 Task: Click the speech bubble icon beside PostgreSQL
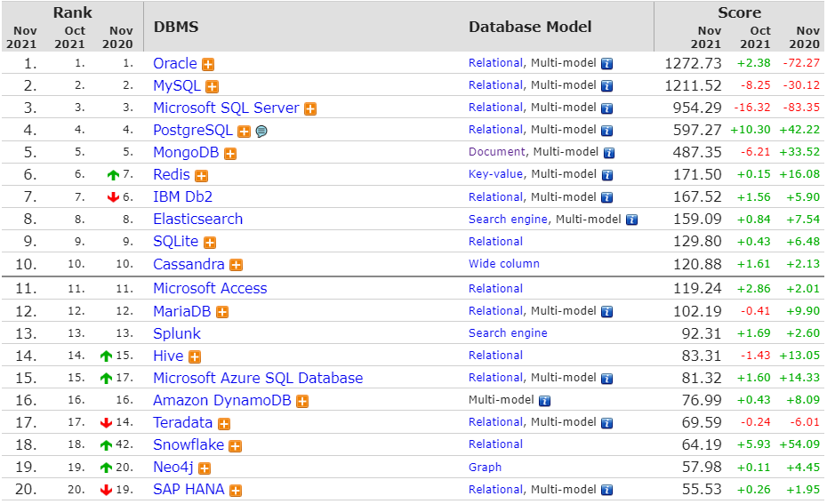[x=261, y=132]
